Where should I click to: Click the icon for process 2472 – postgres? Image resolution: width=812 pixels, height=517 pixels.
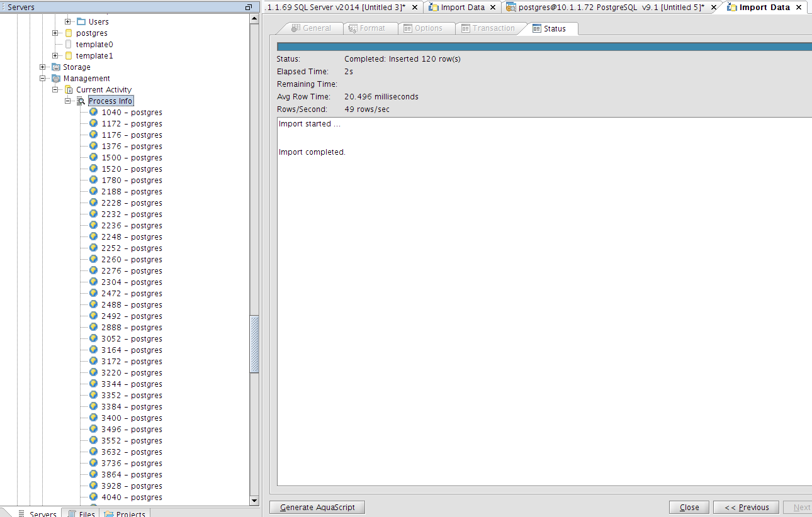click(94, 293)
